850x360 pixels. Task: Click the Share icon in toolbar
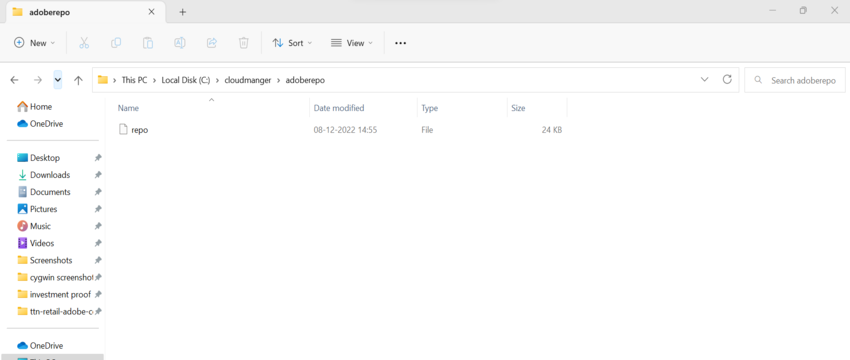click(x=212, y=43)
